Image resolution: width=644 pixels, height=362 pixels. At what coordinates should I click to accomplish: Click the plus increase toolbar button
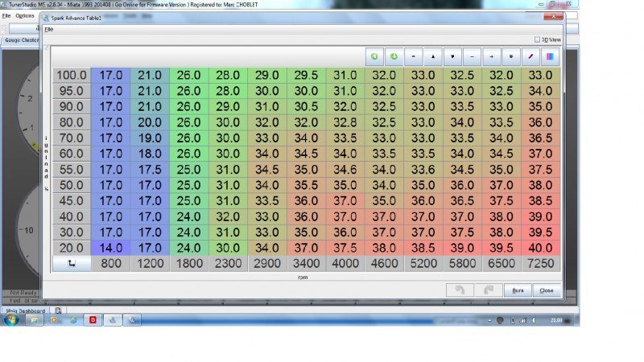[x=491, y=56]
